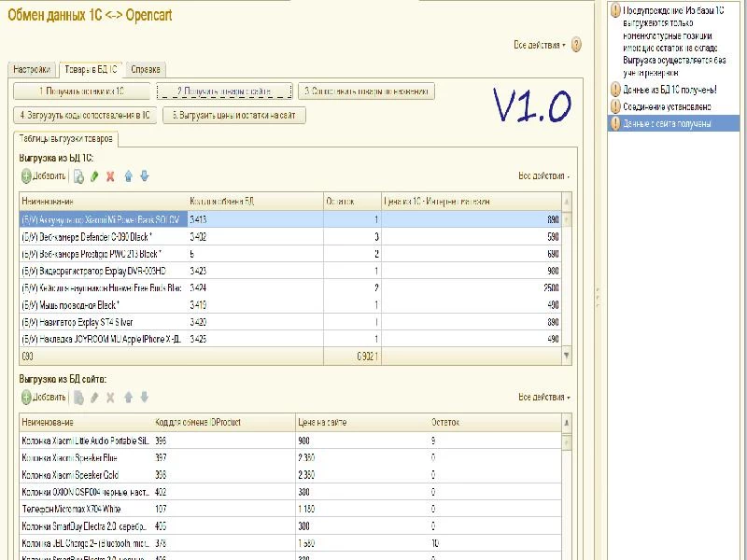Click the greyed delete X above site table

110,398
